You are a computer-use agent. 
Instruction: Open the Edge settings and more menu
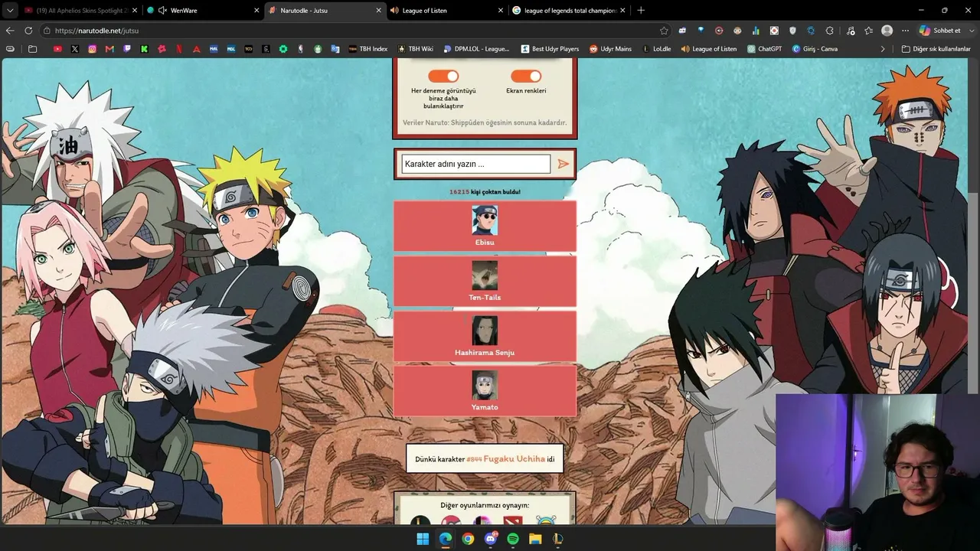905,31
